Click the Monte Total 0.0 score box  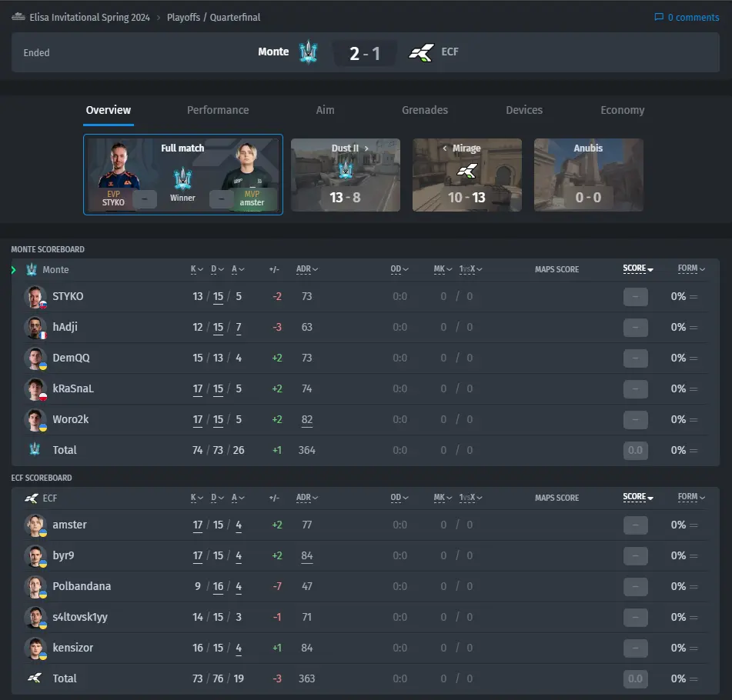pos(635,450)
